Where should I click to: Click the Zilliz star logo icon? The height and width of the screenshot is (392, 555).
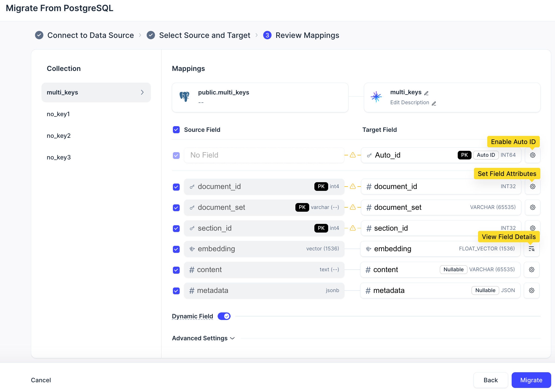tap(376, 97)
